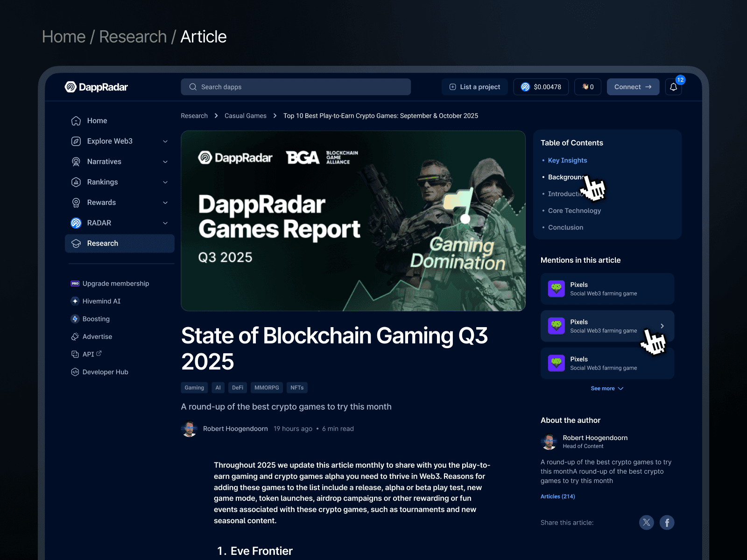
Task: Open API external link icon
Action: pyautogui.click(x=99, y=354)
